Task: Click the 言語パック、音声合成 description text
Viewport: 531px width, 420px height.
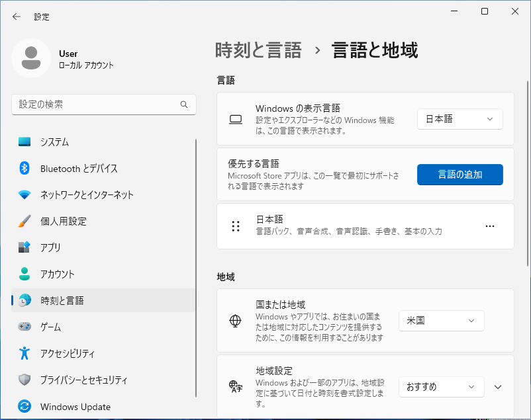Action: 349,231
